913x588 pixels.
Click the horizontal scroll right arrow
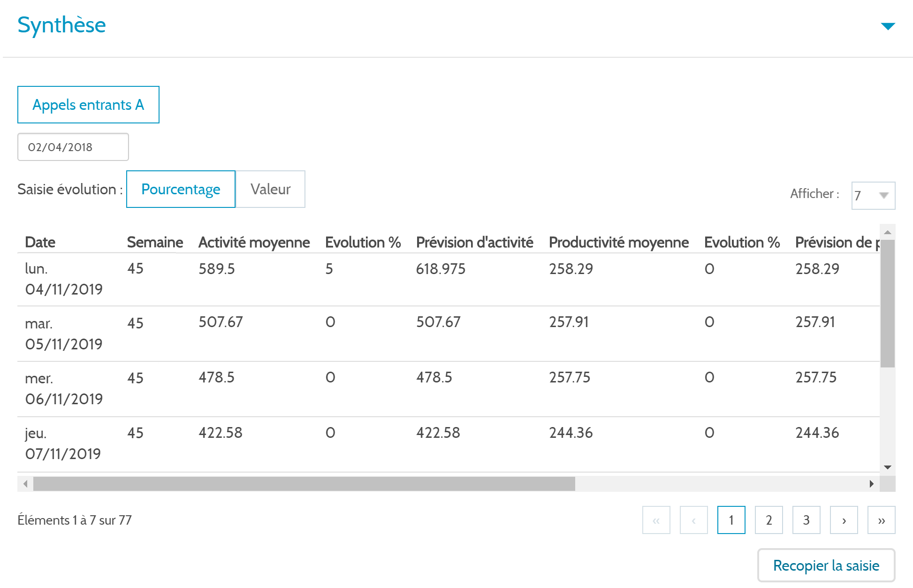coord(871,484)
